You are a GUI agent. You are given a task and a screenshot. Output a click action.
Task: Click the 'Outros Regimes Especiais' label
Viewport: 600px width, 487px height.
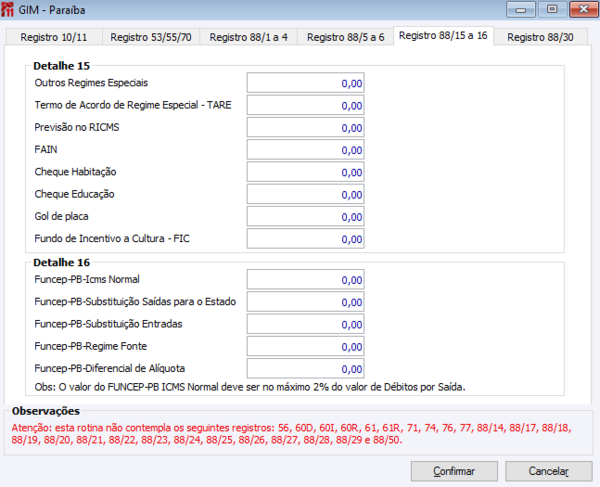(91, 83)
